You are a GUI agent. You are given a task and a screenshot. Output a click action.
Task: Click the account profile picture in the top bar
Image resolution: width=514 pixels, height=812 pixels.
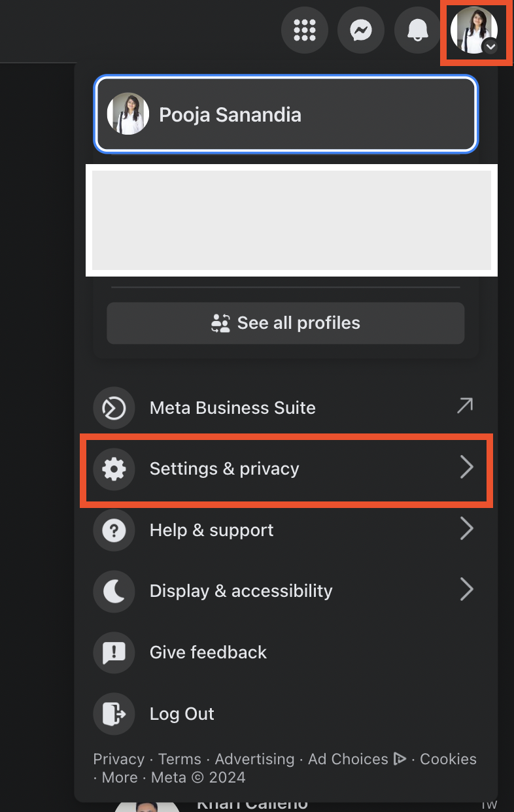[474, 30]
